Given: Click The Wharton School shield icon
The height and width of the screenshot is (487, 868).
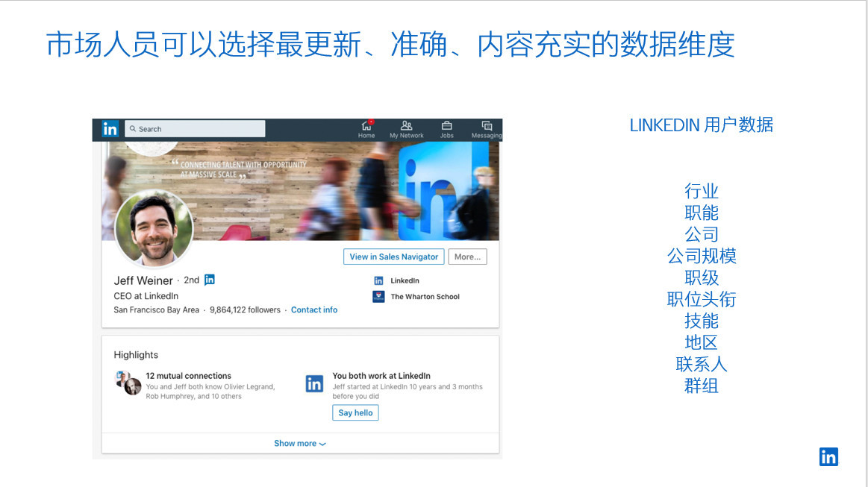Looking at the screenshot, I should pos(378,297).
